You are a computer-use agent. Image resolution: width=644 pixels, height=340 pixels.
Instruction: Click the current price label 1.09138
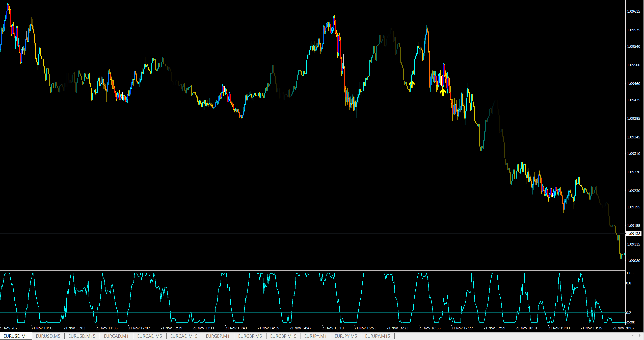634,234
